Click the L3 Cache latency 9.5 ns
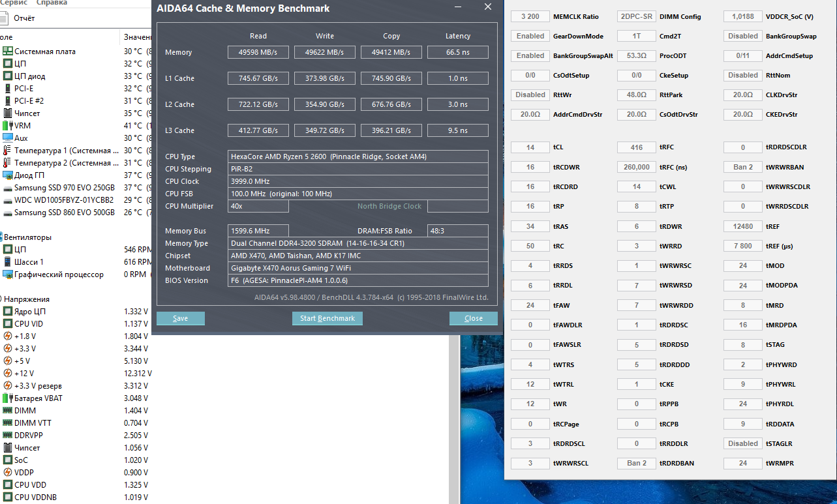This screenshot has height=504, width=837. point(458,130)
